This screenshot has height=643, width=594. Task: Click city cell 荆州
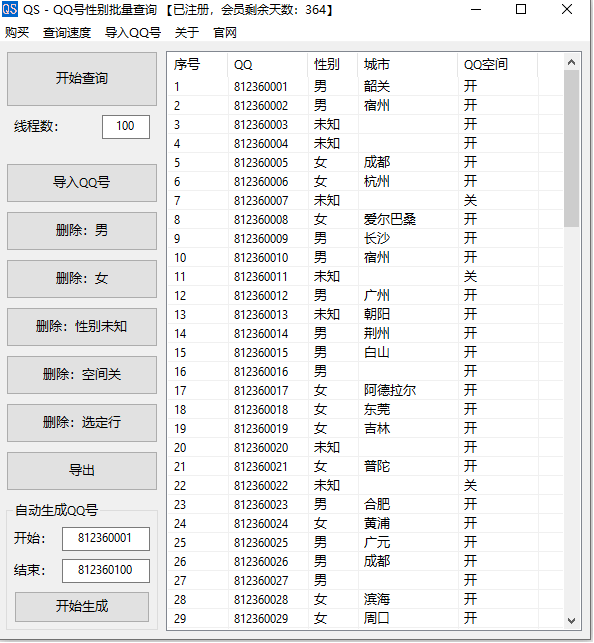(377, 334)
